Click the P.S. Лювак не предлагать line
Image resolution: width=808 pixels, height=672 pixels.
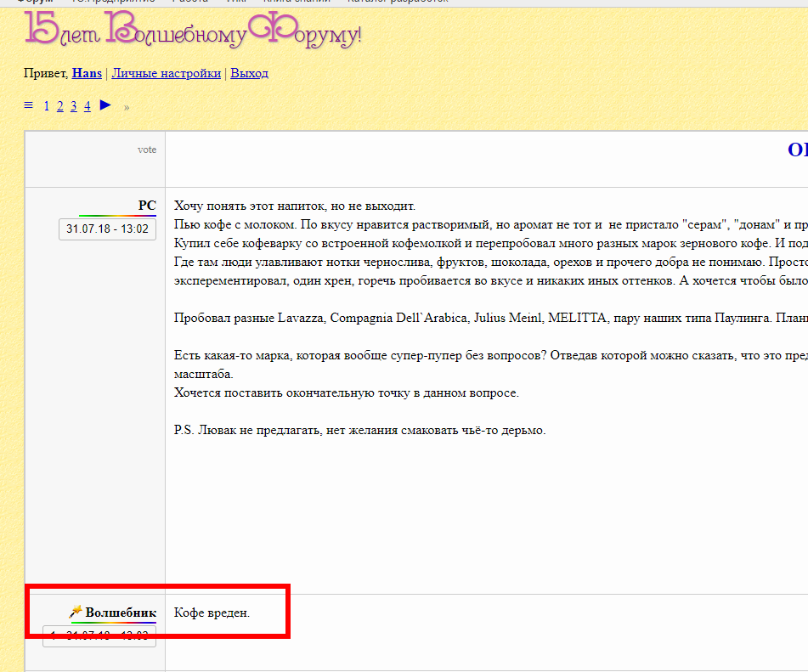[x=359, y=431]
